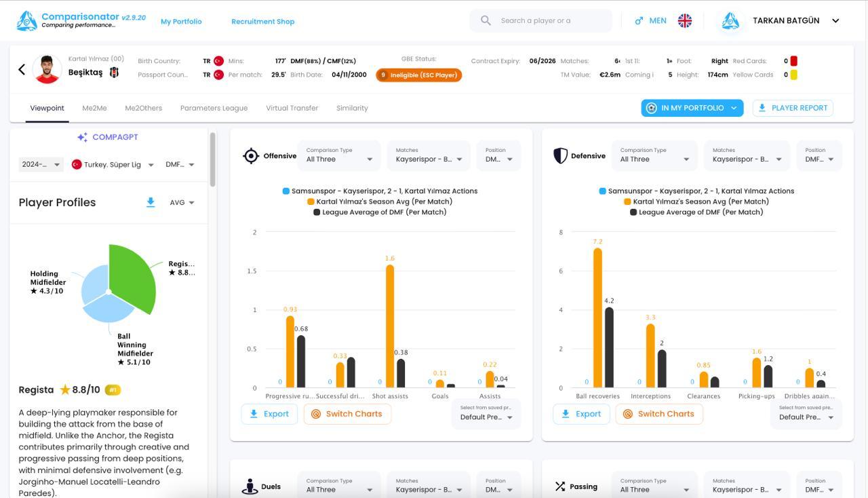Click the back arrow beside the player photo
The image size is (868, 498).
(x=22, y=69)
